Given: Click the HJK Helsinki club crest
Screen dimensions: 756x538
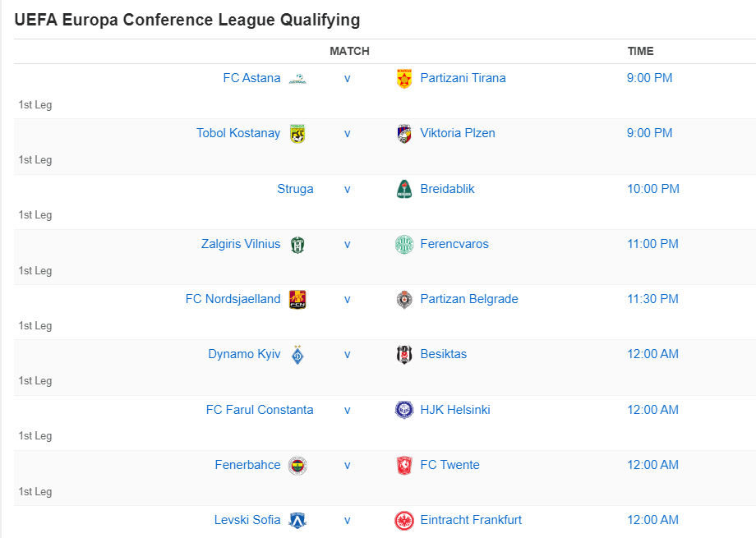Looking at the screenshot, I should 403,409.
